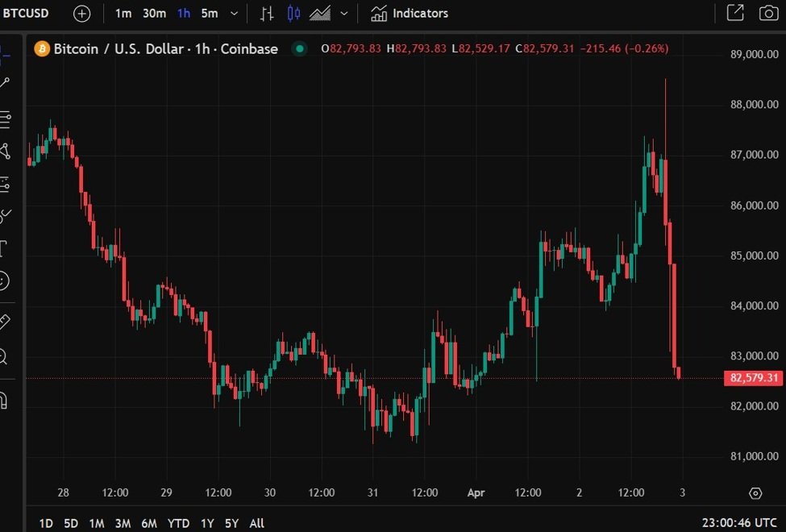Select the text annotation tool

coord(4,247)
